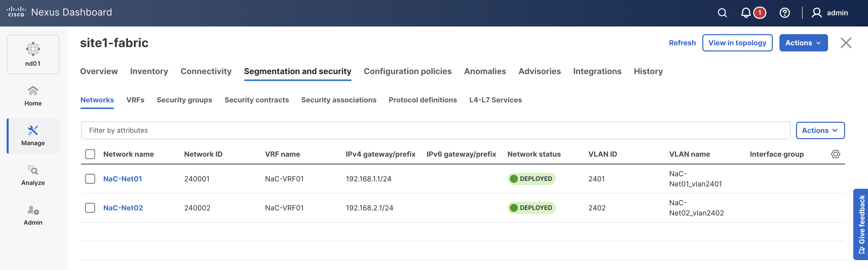Open table column settings gear

[835, 154]
